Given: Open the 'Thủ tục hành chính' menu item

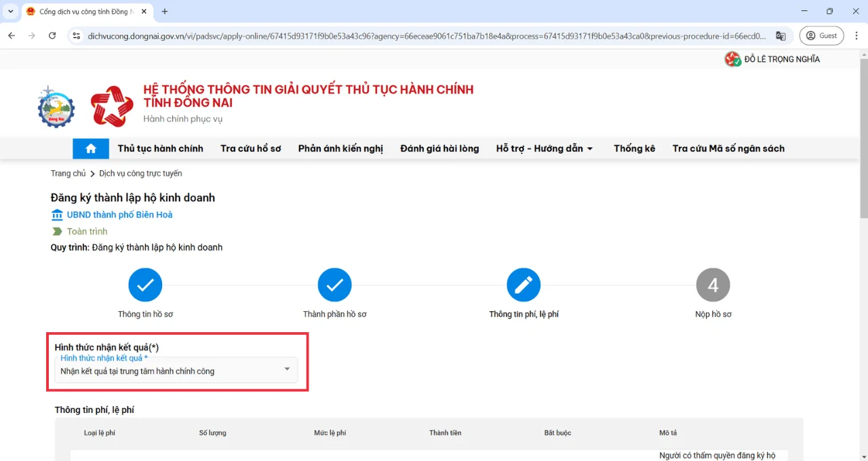Looking at the screenshot, I should (x=160, y=148).
